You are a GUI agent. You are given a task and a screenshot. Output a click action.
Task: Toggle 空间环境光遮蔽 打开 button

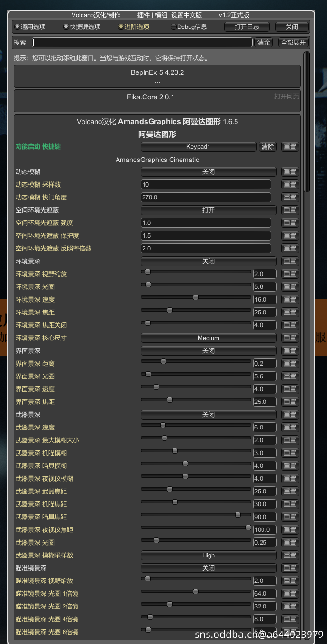click(x=209, y=210)
